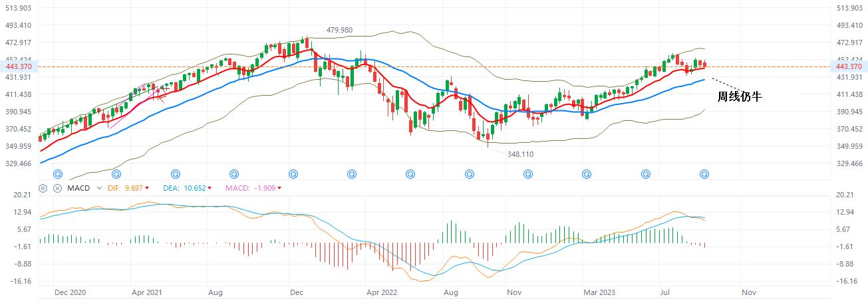The height and width of the screenshot is (299, 868).
Task: Click the fourth Q event marker from the left
Action: (x=234, y=174)
